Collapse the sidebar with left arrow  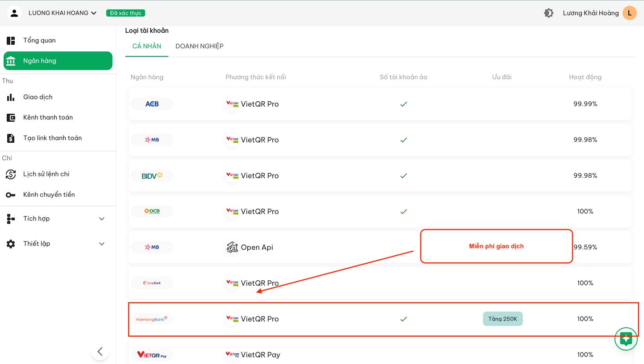click(100, 351)
